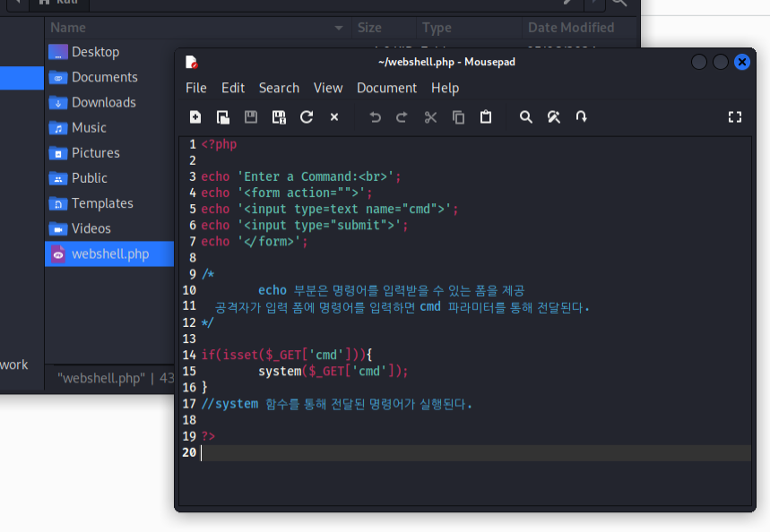Sort by the Type column header
770x532 pixels.
point(469,28)
